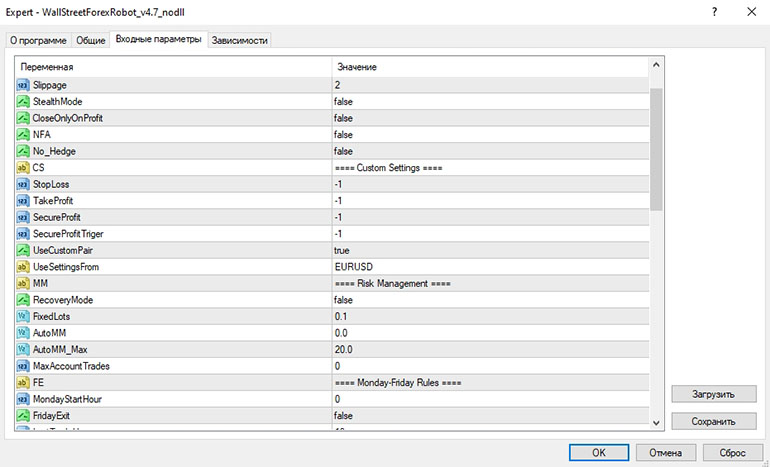770x467 pixels.
Task: Select the SecureProfitTriger variable name
Action: 68,234
